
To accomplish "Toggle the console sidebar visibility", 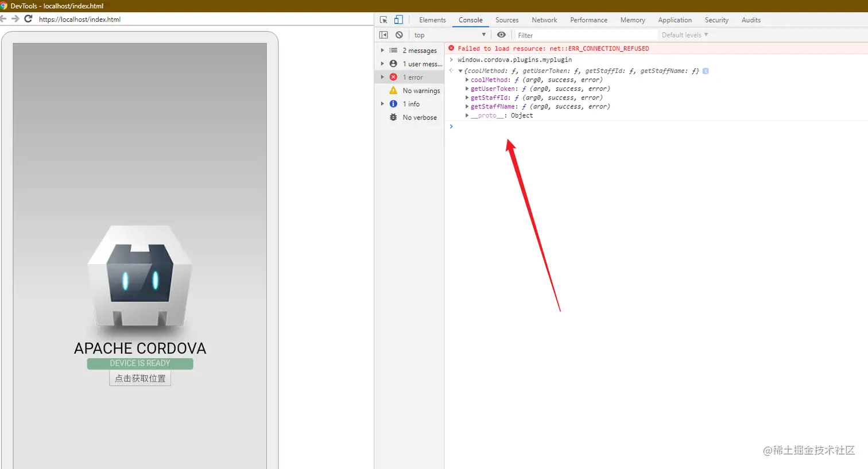I will pyautogui.click(x=383, y=35).
